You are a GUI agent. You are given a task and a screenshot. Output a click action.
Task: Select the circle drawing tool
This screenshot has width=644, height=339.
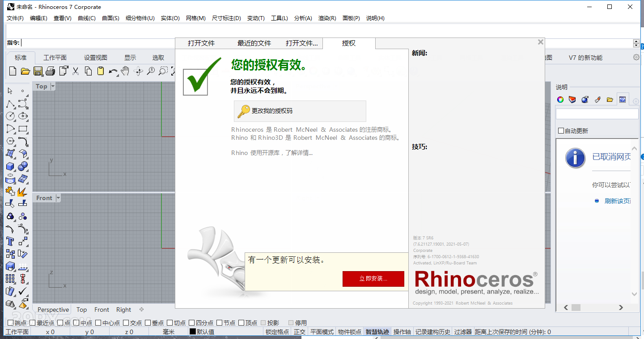pos(9,116)
